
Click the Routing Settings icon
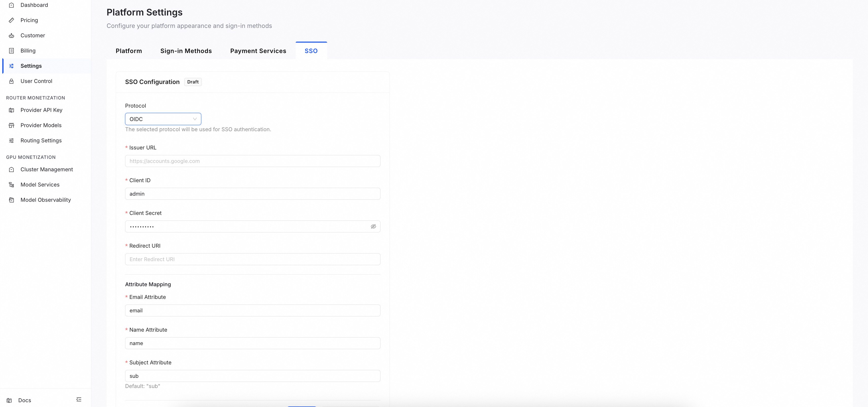(11, 141)
